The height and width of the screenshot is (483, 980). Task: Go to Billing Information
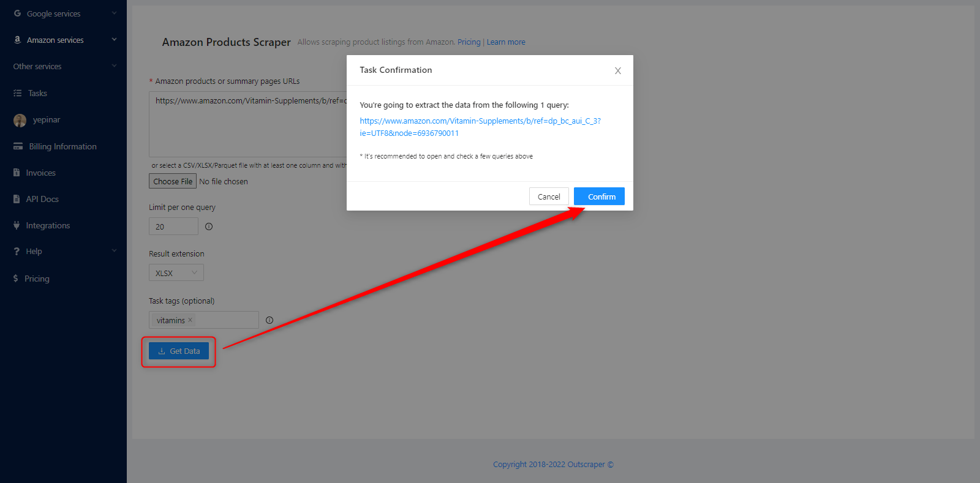click(63, 146)
